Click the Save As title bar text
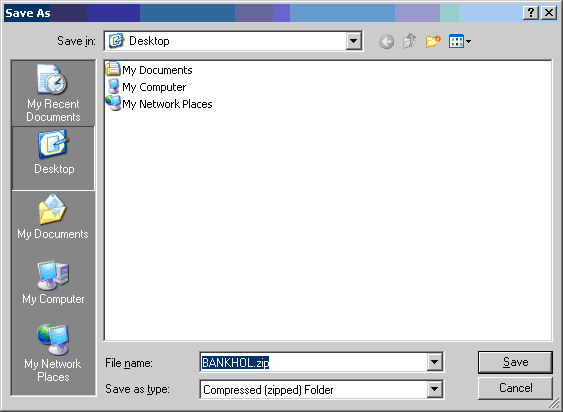The image size is (563, 412). pos(28,13)
